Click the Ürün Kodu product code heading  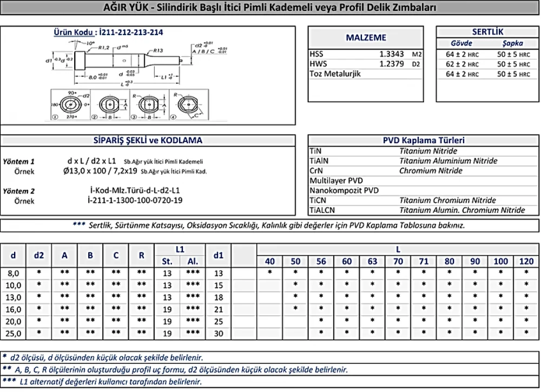(x=108, y=32)
